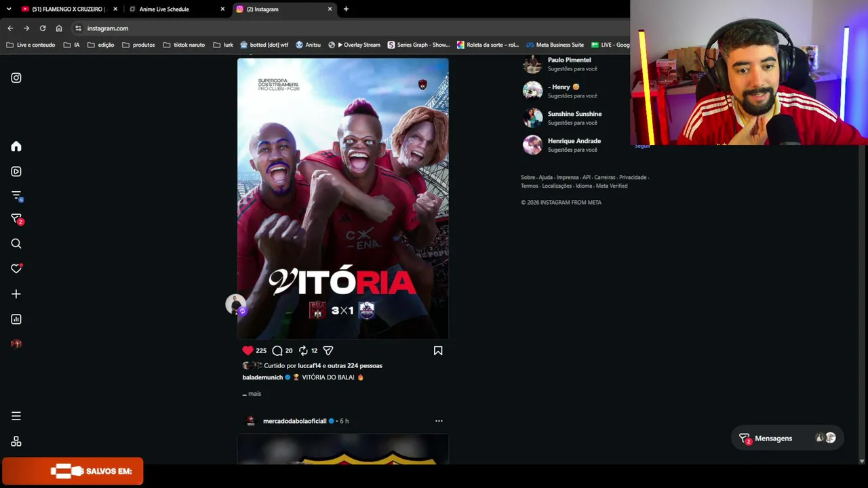View the 225 likes count

(x=261, y=351)
